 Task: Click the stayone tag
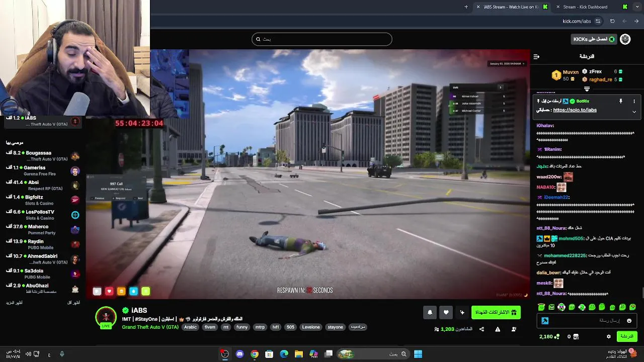pyautogui.click(x=335, y=327)
